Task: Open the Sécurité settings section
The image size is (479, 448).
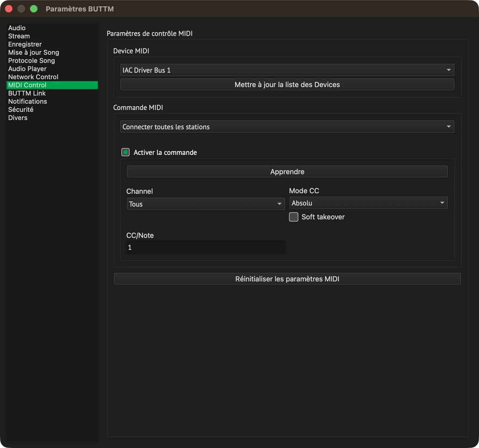Action: (x=52, y=110)
